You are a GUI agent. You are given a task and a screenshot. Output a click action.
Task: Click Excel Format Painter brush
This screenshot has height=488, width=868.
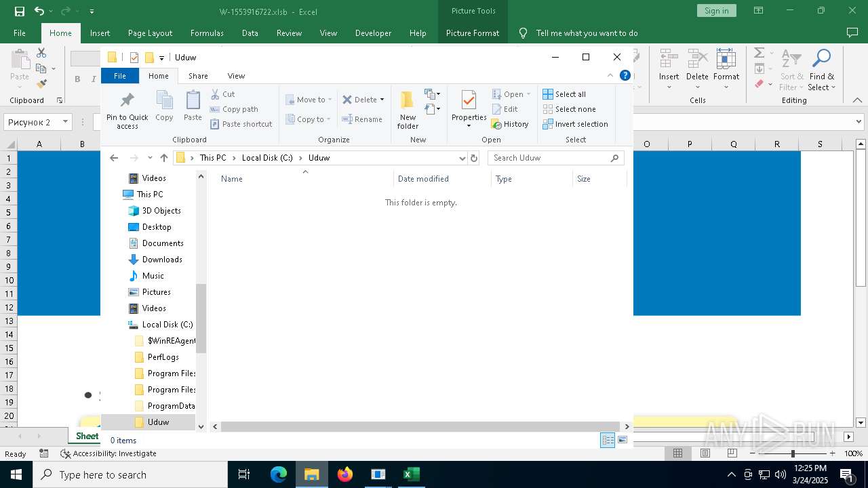pyautogui.click(x=41, y=84)
